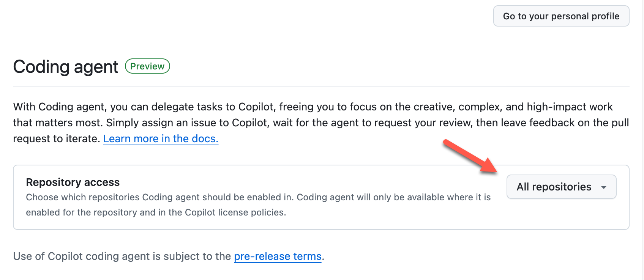This screenshot has width=644, height=280.
Task: Click the words "request to iterate."
Action: (57, 139)
